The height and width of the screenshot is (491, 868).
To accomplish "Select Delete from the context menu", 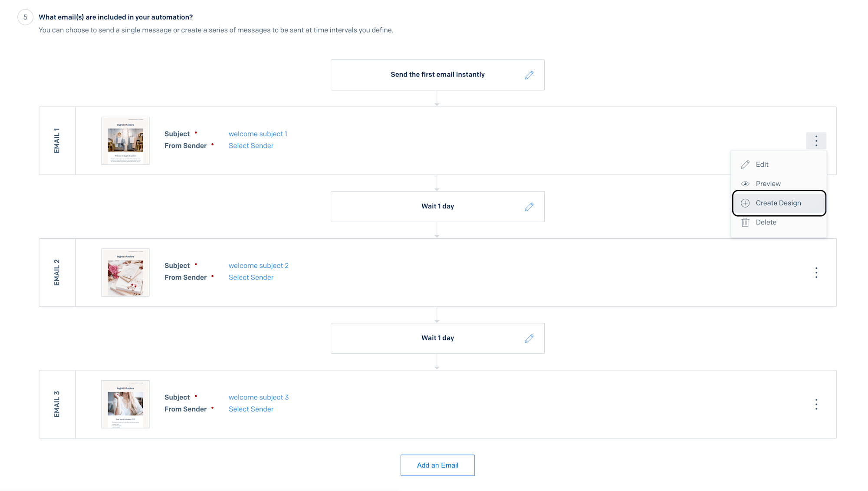I will pos(766,222).
